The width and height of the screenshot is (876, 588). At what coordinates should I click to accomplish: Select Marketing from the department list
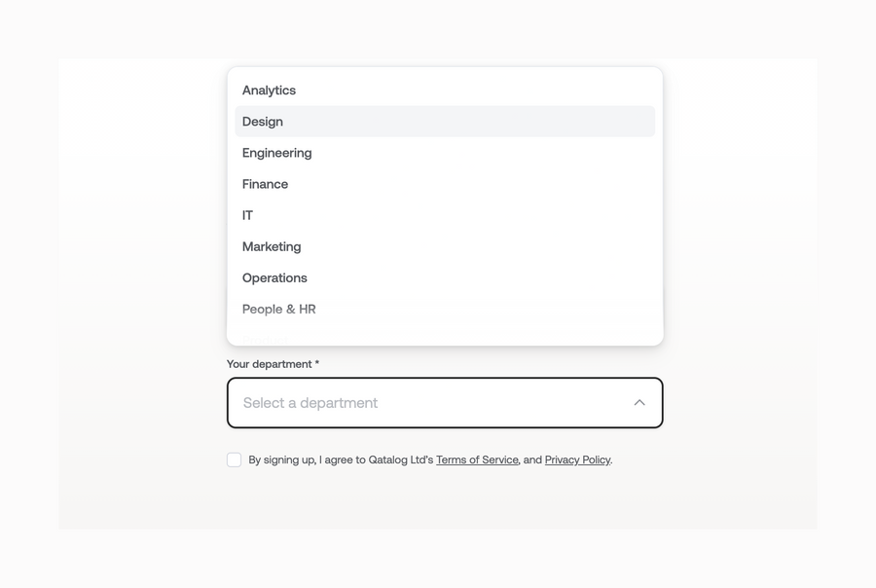(271, 246)
